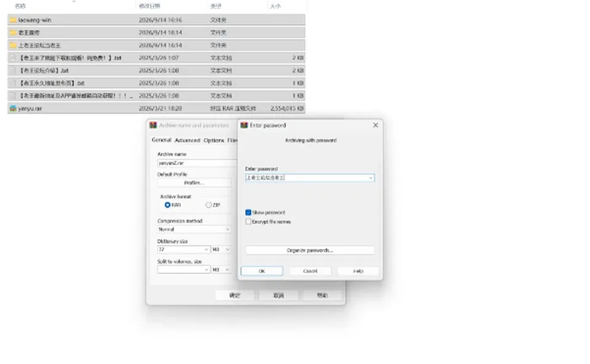Click the file icon of the 纯免费 txt file
This screenshot has height=364, width=590.
pyautogui.click(x=13, y=58)
